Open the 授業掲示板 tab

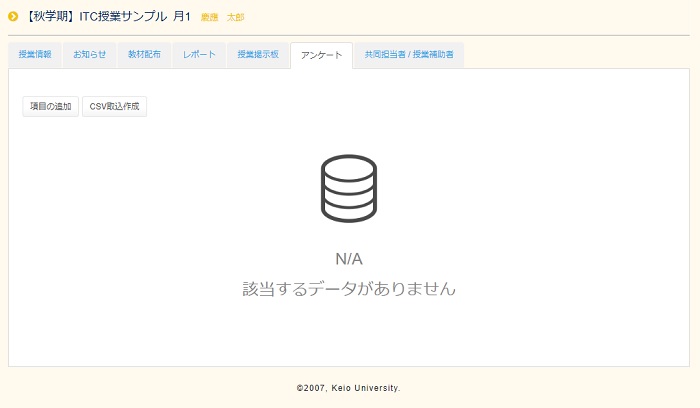257,55
